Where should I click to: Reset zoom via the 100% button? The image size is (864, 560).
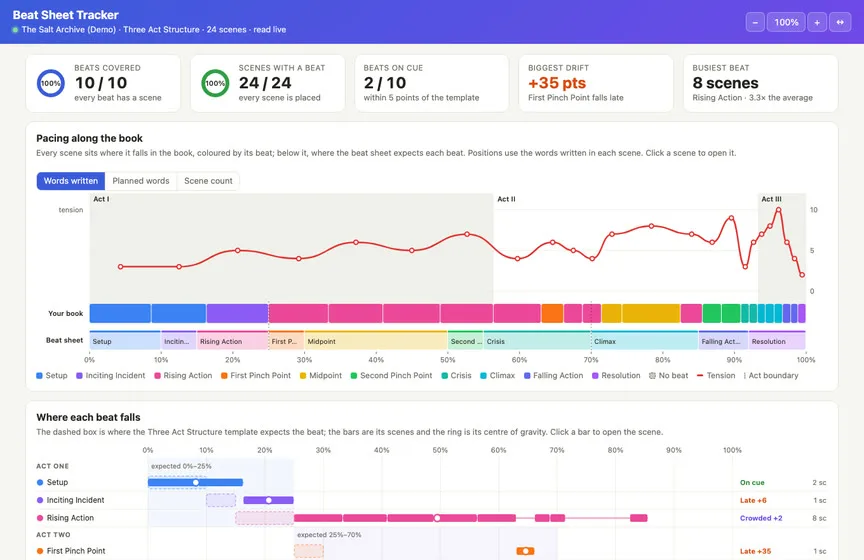[x=786, y=22]
